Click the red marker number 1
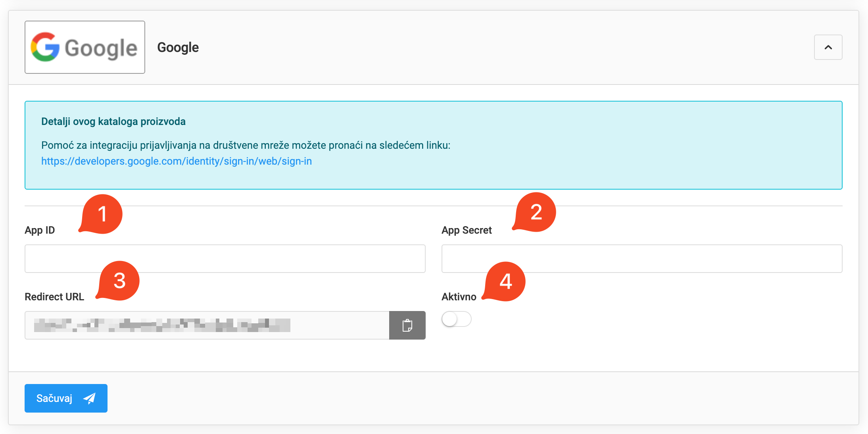This screenshot has height=434, width=868. (x=102, y=214)
